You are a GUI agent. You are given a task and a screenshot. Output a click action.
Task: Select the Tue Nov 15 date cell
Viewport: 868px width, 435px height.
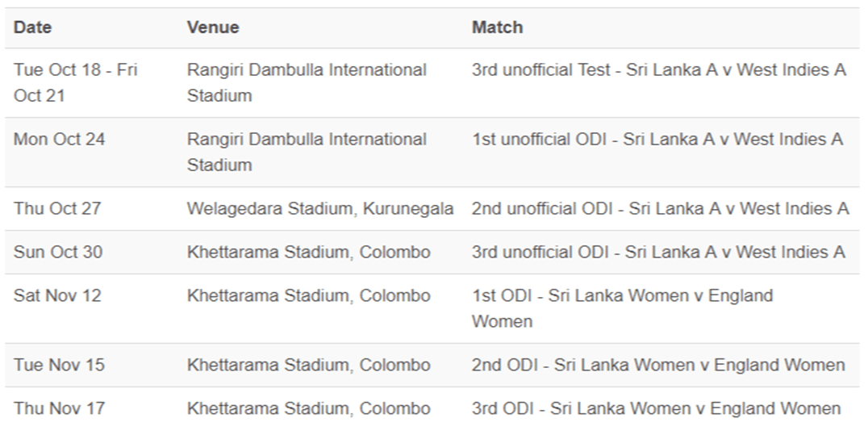click(59, 365)
